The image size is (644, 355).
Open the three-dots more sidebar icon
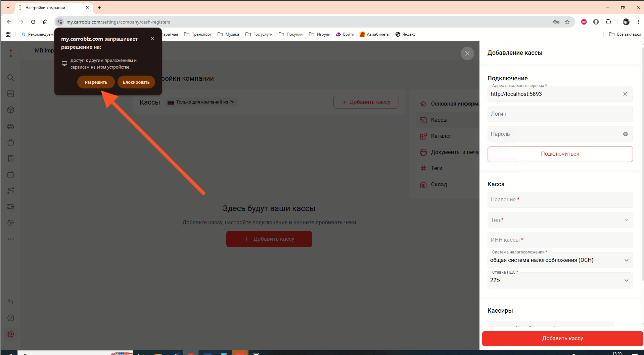pyautogui.click(x=11, y=239)
